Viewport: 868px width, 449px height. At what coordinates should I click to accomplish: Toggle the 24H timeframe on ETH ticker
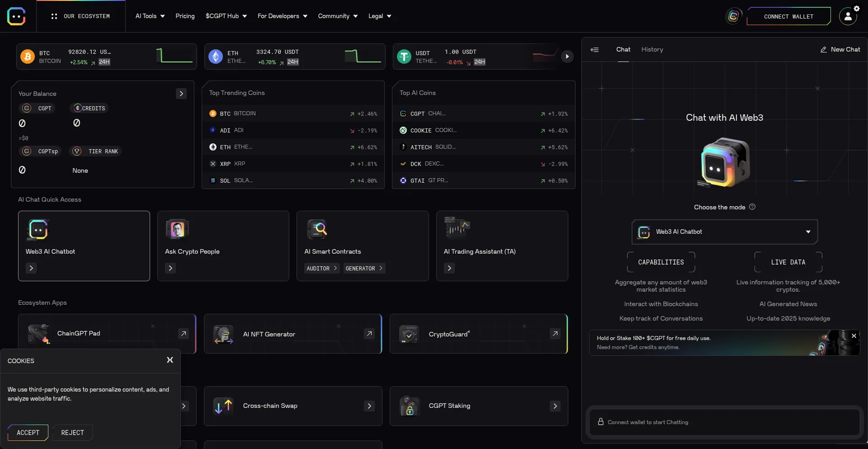(x=292, y=62)
